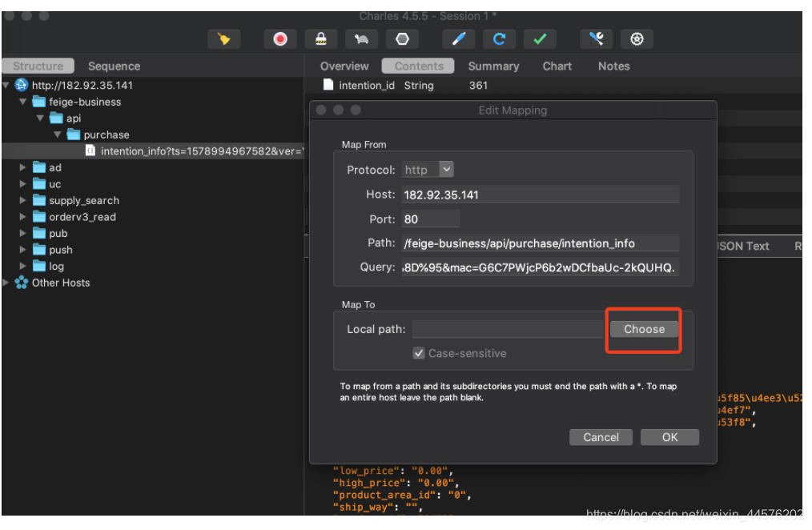Collapse the purchase tree node
Viewport: 812px width, 530px height.
[58, 135]
